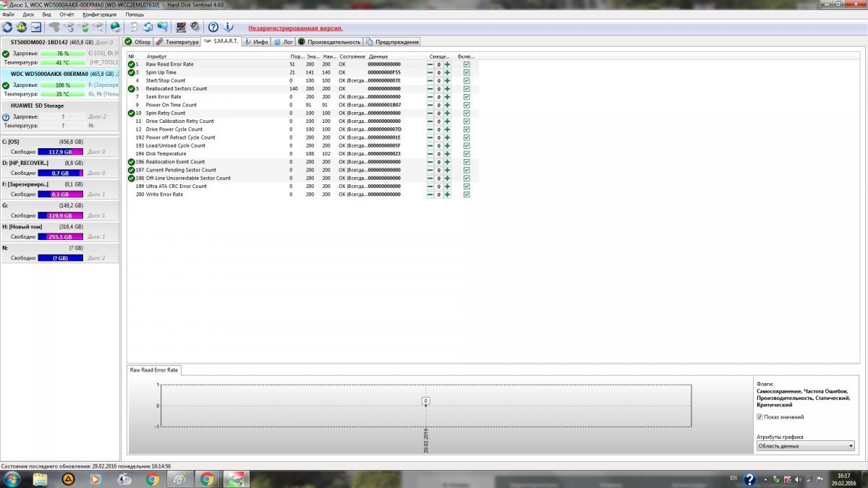Screen dimensions: 868x488
Task: Click the G: free space 119,9 GB bar
Action: [61, 215]
